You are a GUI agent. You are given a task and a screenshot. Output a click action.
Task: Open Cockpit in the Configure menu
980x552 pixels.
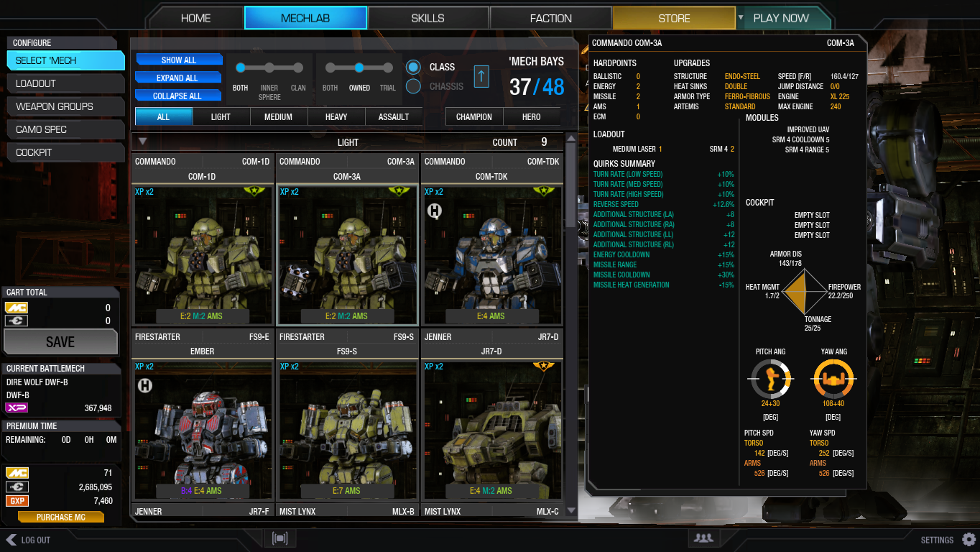pyautogui.click(x=65, y=152)
